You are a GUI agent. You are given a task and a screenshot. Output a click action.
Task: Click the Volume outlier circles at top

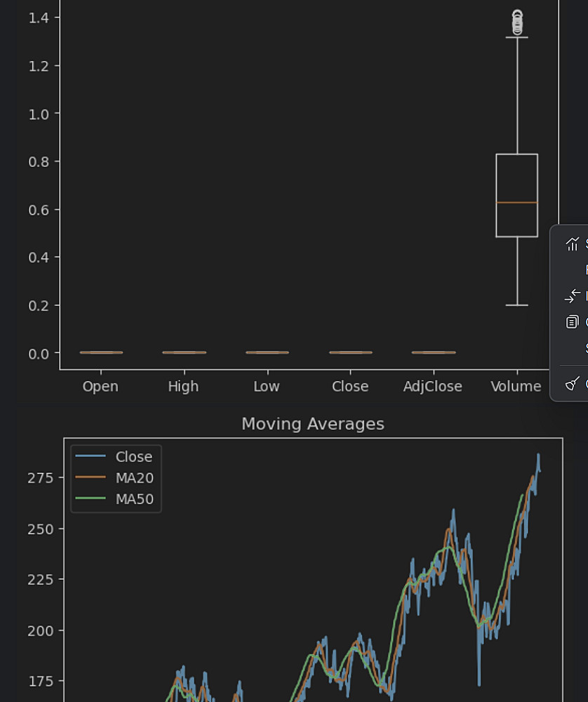[x=517, y=23]
